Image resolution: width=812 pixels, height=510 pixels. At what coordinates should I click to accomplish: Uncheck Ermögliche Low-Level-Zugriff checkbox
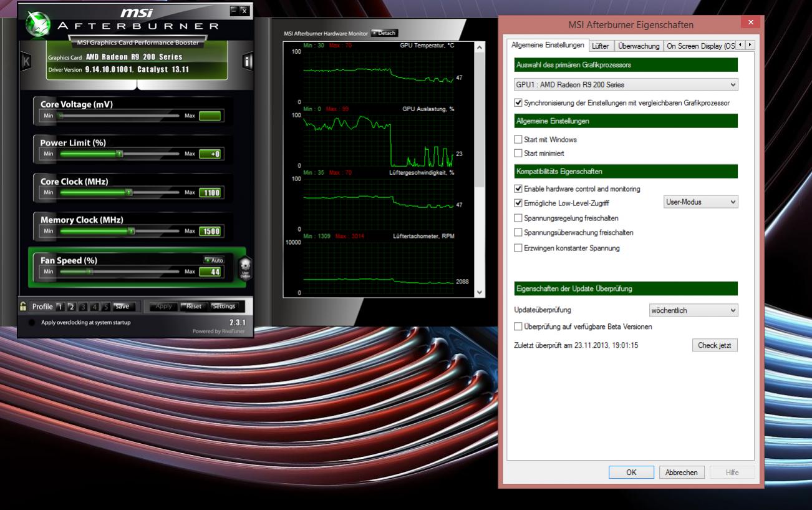click(x=518, y=203)
